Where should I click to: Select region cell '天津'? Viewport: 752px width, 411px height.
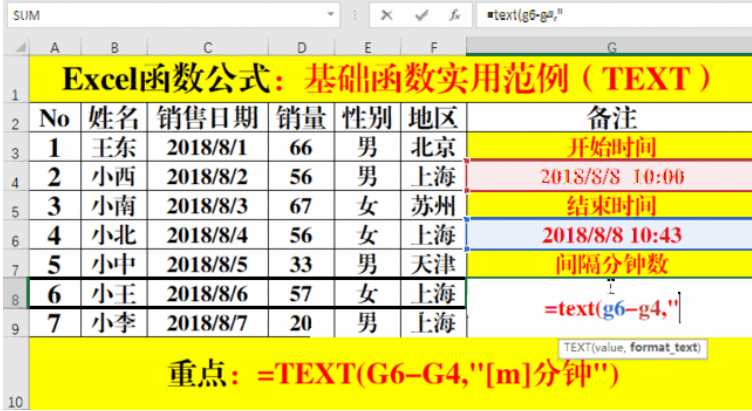click(434, 264)
